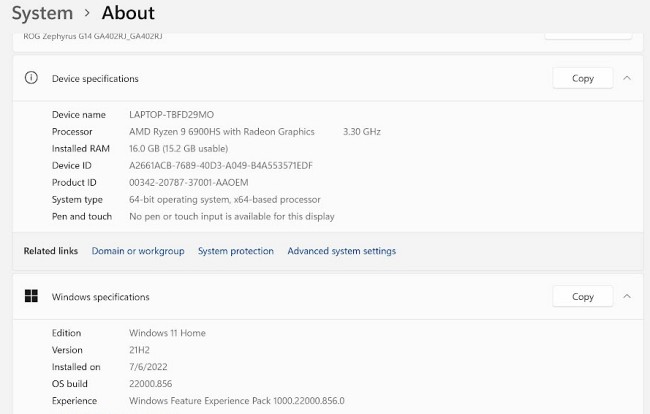
Task: Copy the Device specifications
Action: [582, 78]
